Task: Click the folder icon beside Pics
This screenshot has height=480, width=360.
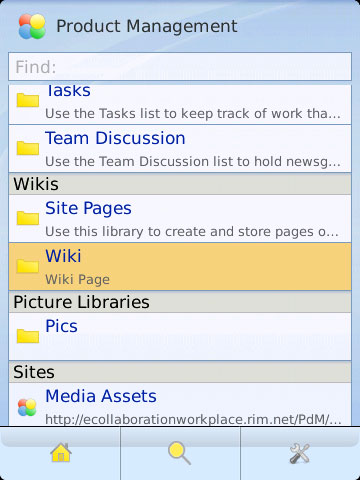Action: coord(28,336)
